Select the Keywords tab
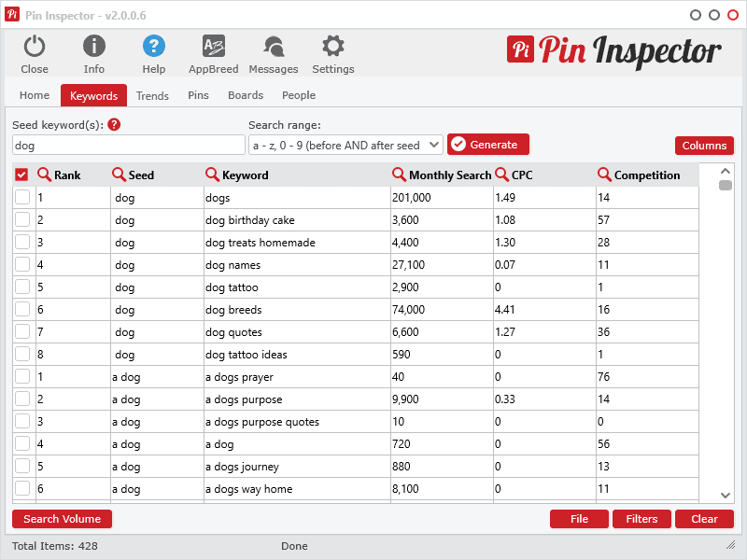The height and width of the screenshot is (560, 747). coord(94,95)
